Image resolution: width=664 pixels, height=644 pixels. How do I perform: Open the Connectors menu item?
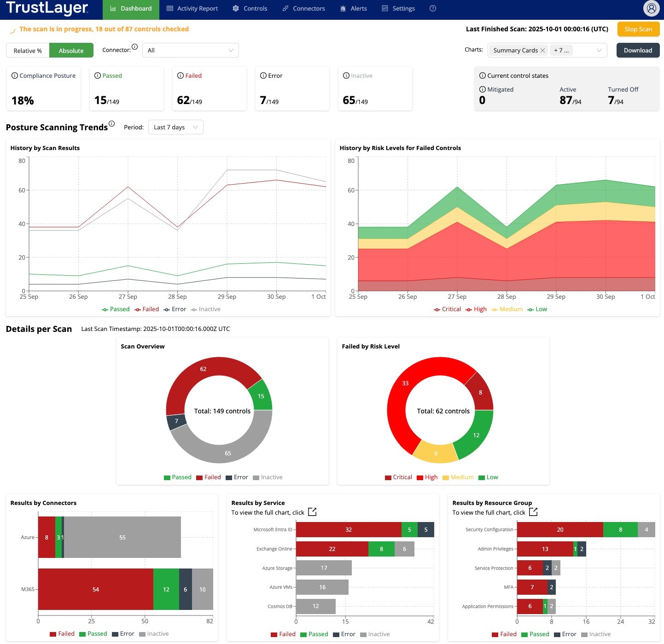[x=303, y=9]
